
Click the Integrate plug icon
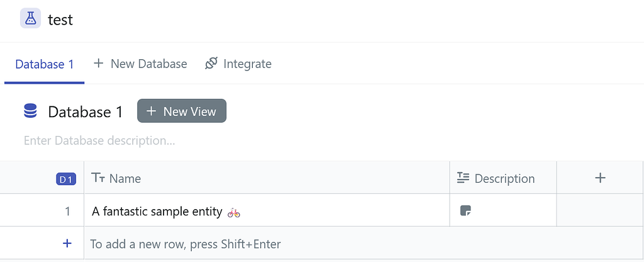coord(211,64)
